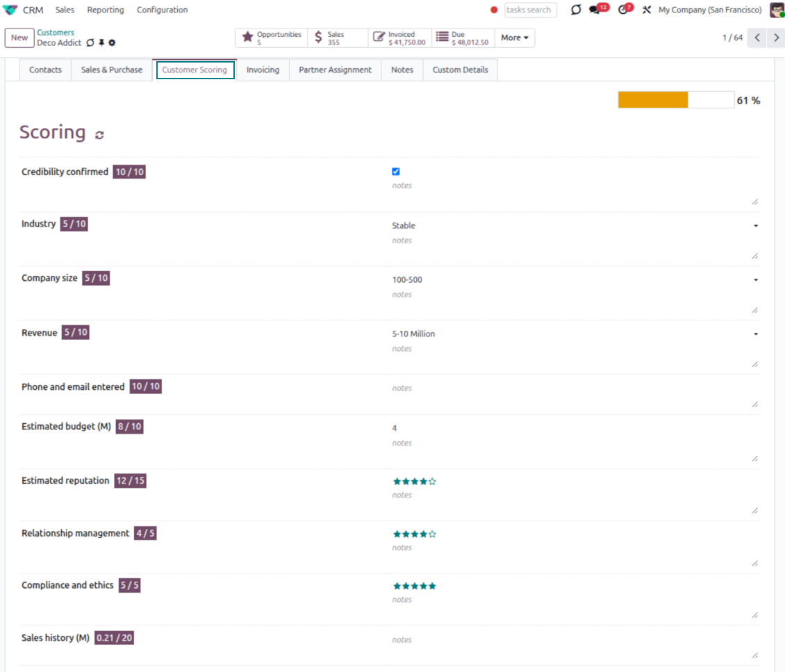Open the Opportunities smart button

pos(272,38)
